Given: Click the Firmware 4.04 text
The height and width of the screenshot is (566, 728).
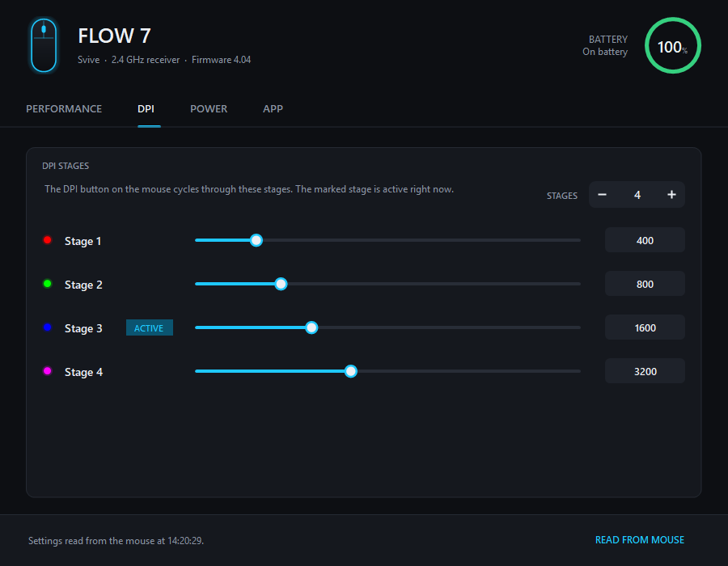Looking at the screenshot, I should pyautogui.click(x=221, y=60).
